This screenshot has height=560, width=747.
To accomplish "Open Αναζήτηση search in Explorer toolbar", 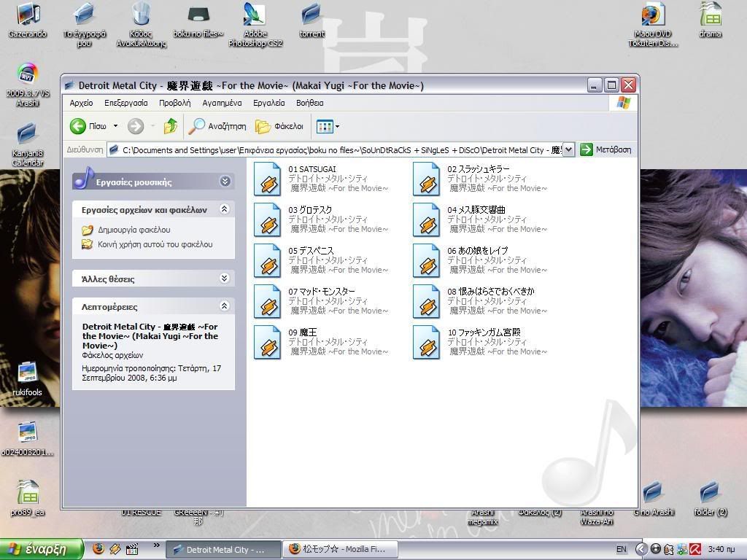I will (x=217, y=126).
